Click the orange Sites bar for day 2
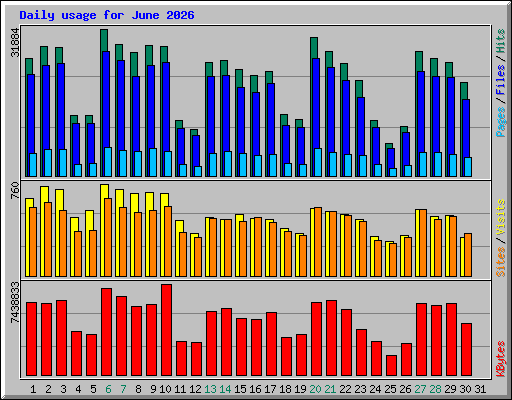 pyautogui.click(x=48, y=239)
